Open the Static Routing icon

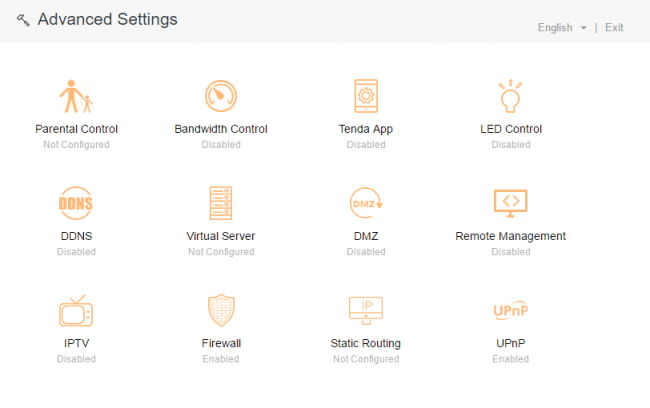365,310
